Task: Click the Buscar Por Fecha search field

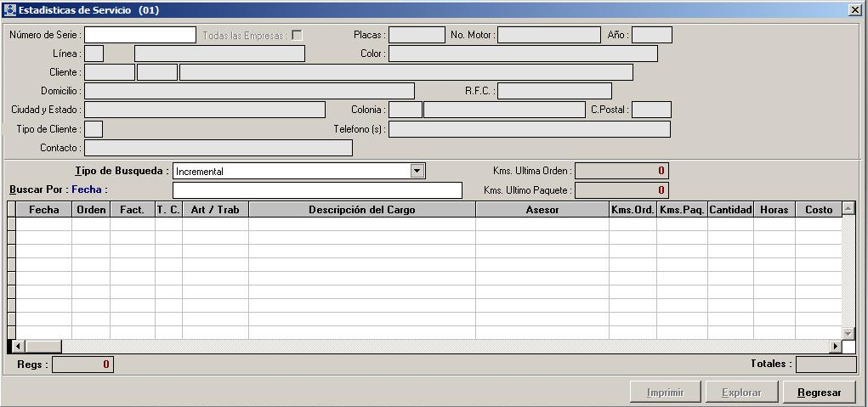Action: coord(316,189)
